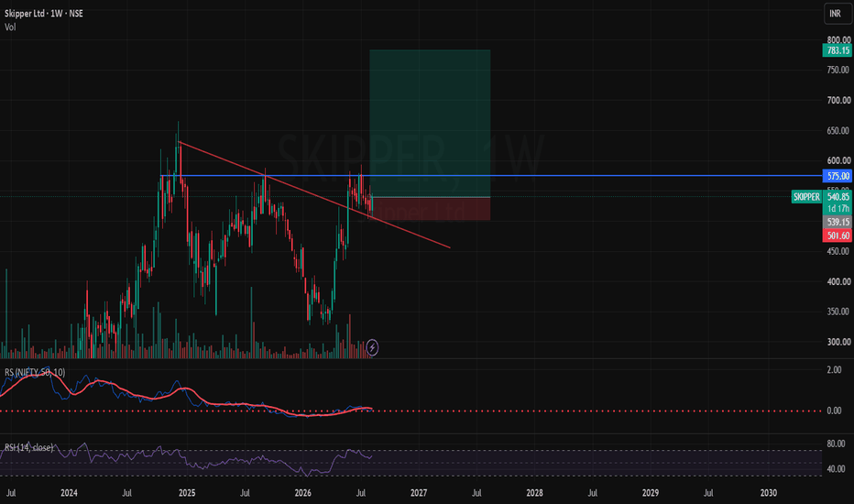Open the Skipper Ltd symbol title
Viewport: 854px width, 504px height.
point(44,14)
